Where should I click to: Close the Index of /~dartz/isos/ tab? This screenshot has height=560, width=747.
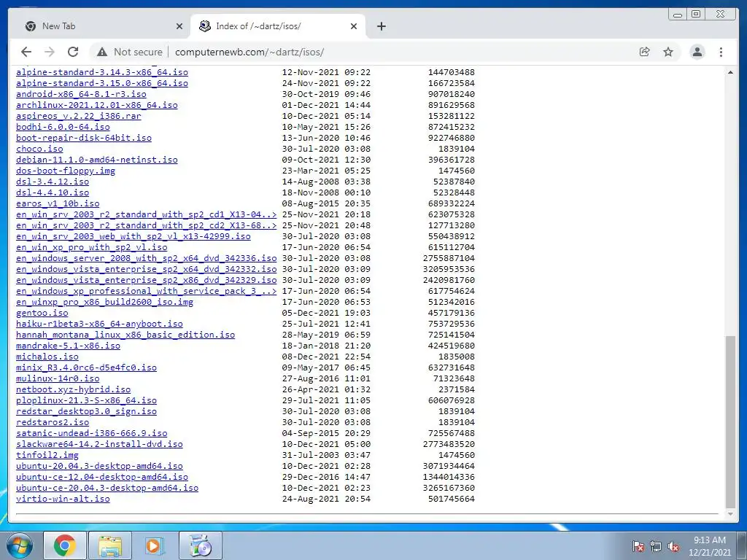[x=354, y=26]
